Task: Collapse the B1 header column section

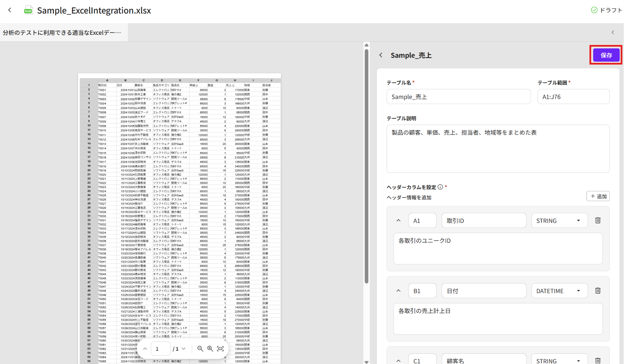Action: click(x=399, y=291)
